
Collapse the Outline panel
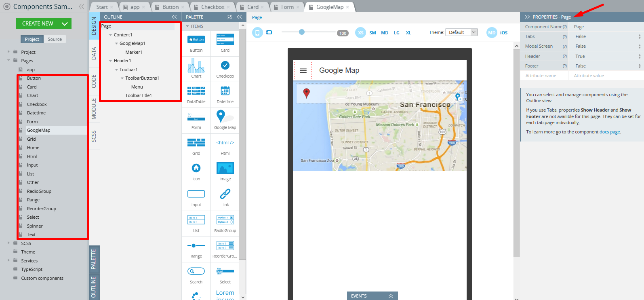point(174,17)
